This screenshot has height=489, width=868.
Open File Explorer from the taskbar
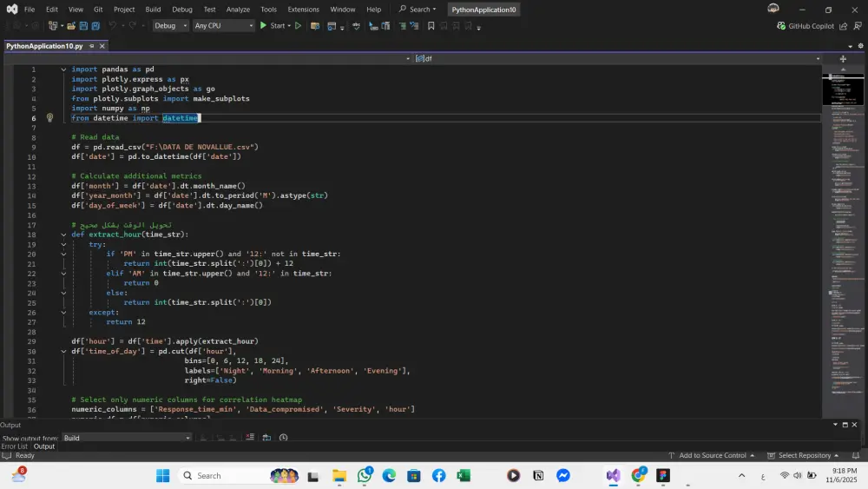coord(339,476)
